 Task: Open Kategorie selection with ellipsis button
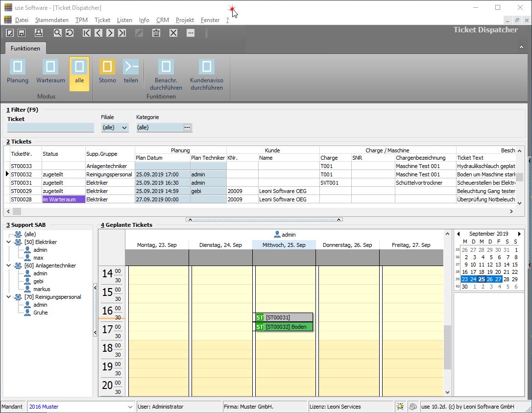[x=187, y=127]
